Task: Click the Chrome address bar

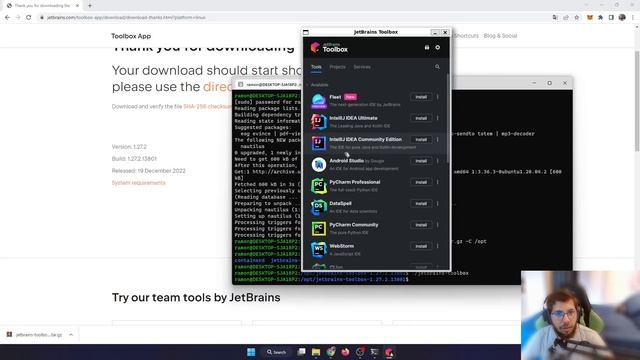Action: pyautogui.click(x=294, y=18)
